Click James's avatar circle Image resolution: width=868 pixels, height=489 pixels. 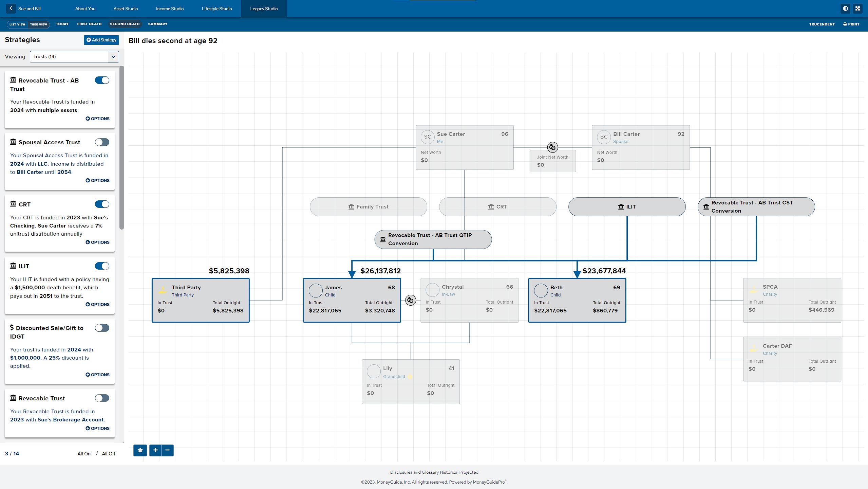(x=316, y=291)
